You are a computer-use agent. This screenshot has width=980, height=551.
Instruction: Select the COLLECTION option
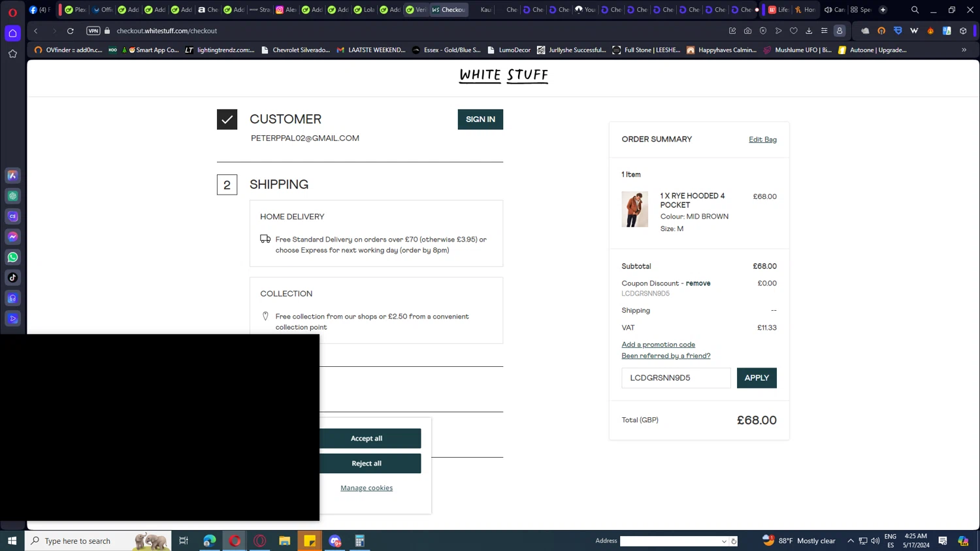click(376, 310)
